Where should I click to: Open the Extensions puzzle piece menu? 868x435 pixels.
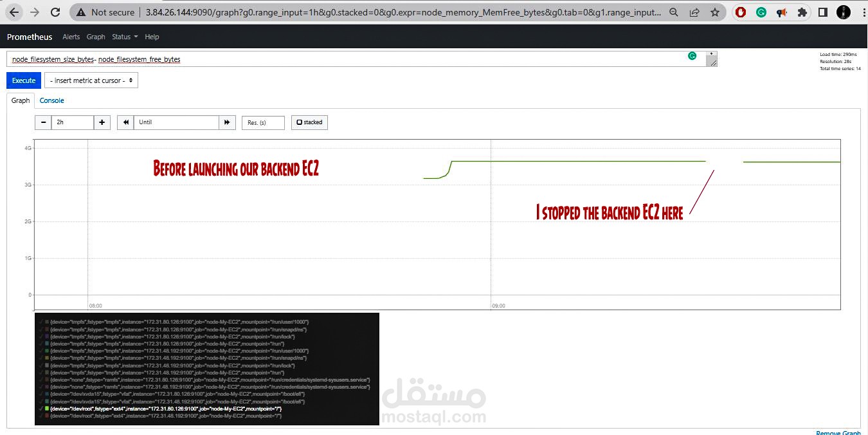pos(802,12)
